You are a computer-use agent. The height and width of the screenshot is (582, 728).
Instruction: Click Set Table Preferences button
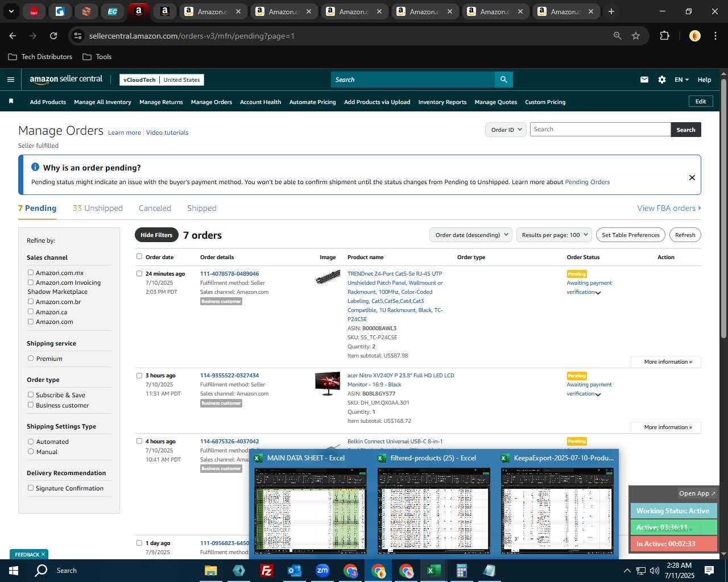(631, 235)
